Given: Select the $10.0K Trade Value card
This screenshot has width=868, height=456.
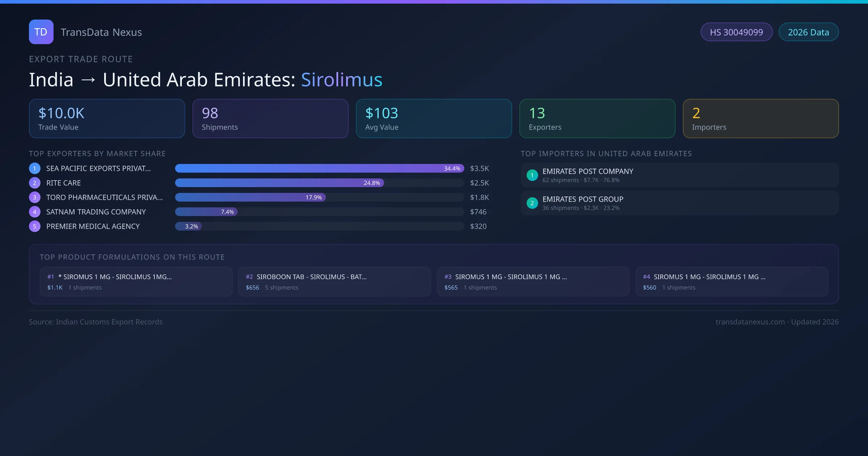Looking at the screenshot, I should [107, 118].
